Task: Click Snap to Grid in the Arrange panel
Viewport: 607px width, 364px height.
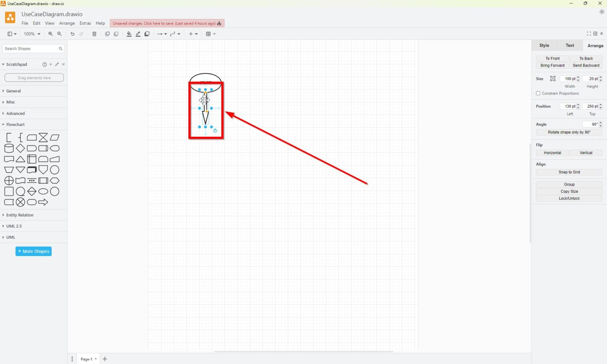Action: 569,172
